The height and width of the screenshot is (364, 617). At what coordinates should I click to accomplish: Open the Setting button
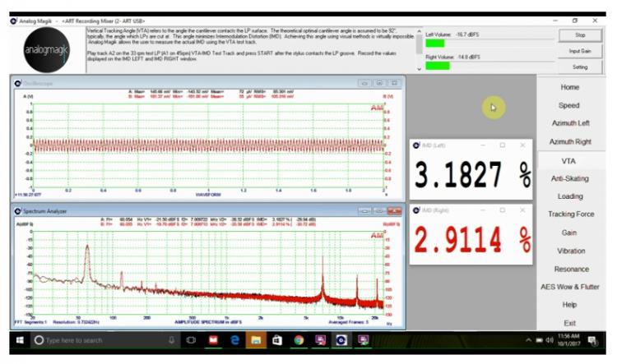click(x=580, y=67)
